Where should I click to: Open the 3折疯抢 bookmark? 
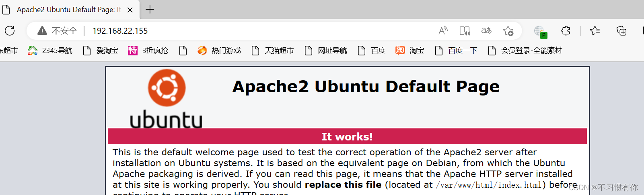tap(148, 51)
